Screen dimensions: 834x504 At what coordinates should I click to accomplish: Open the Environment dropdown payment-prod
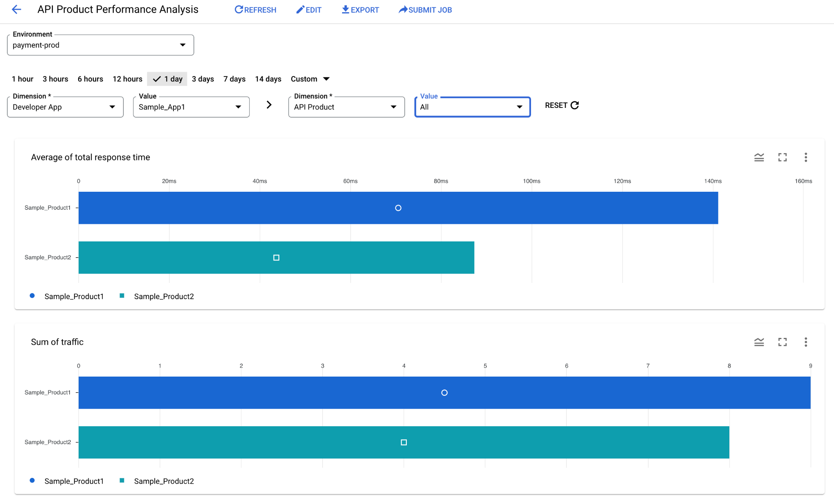(x=100, y=45)
